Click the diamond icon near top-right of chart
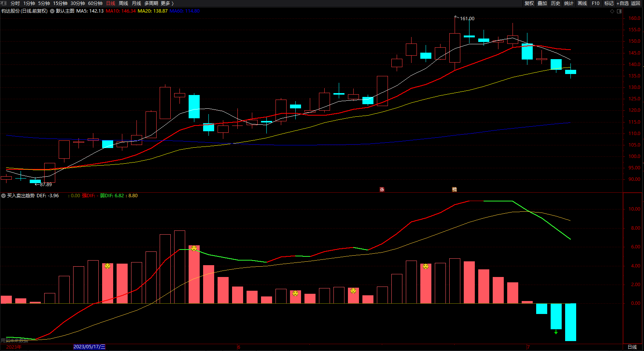Image resolution: width=644 pixels, height=351 pixels. point(612,11)
